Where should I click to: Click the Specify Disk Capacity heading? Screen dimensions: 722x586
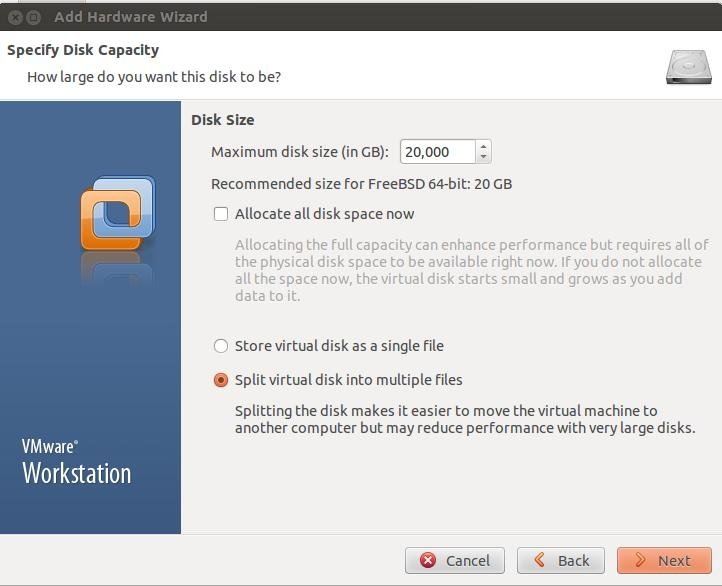click(x=83, y=50)
